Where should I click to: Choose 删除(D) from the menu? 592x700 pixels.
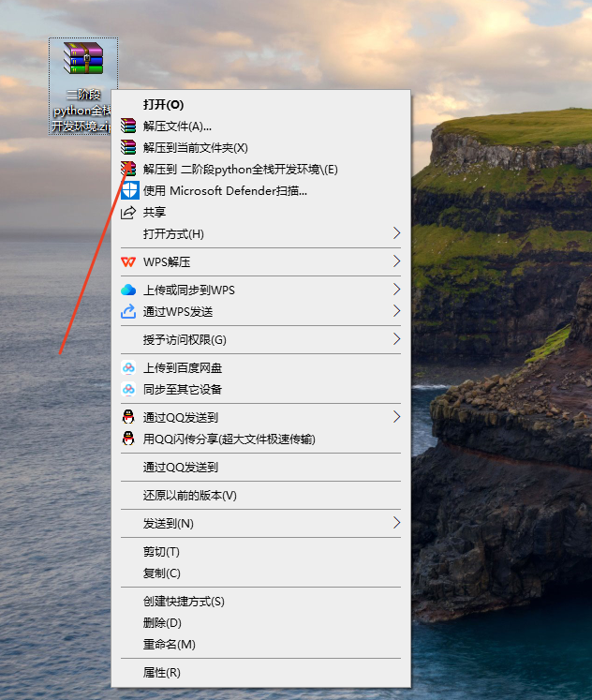pyautogui.click(x=260, y=623)
